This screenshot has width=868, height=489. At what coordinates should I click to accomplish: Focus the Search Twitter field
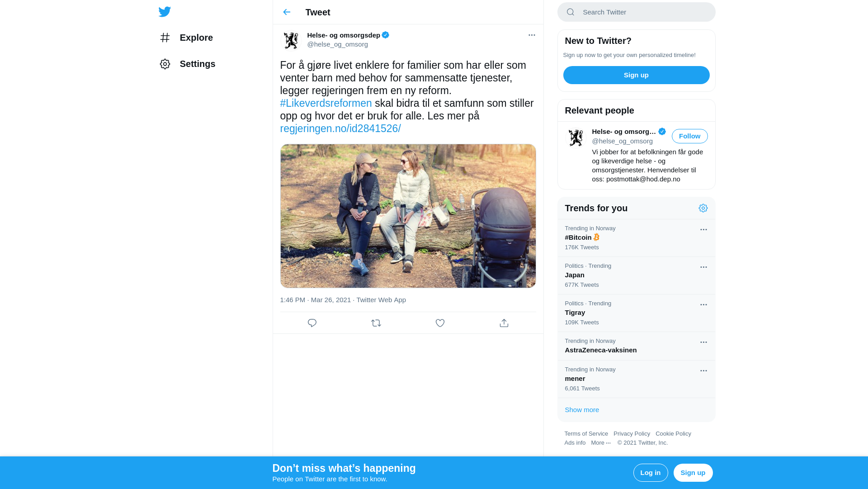(642, 12)
